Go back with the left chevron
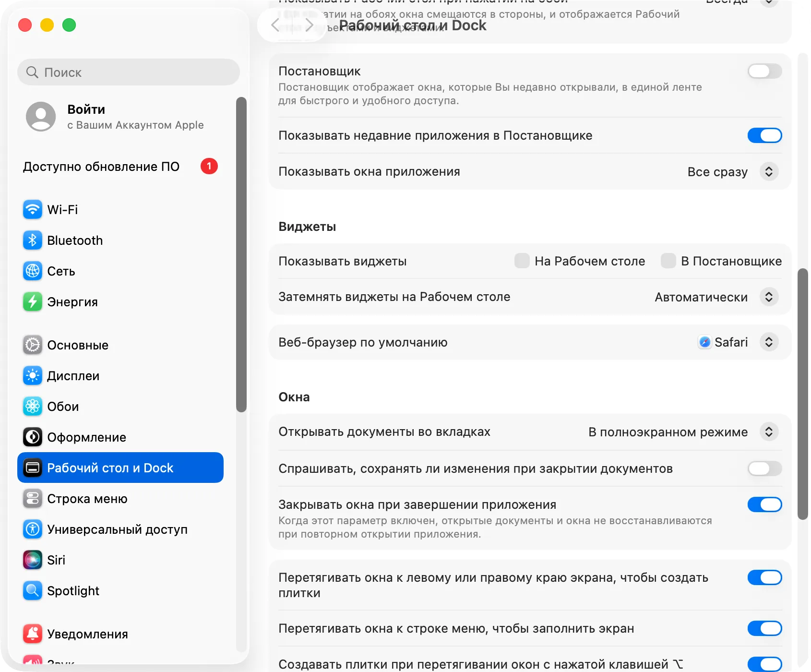Viewport: 811px width, 672px height. pyautogui.click(x=275, y=25)
